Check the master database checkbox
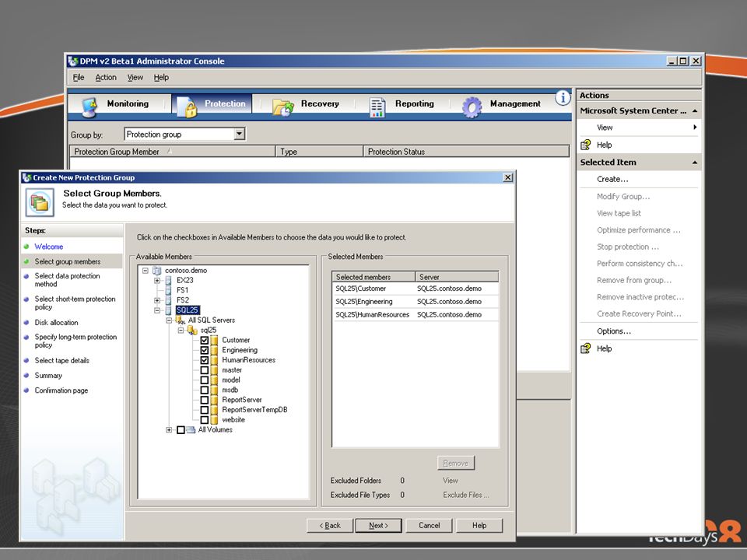Screen dimensions: 747x560 (x=205, y=370)
